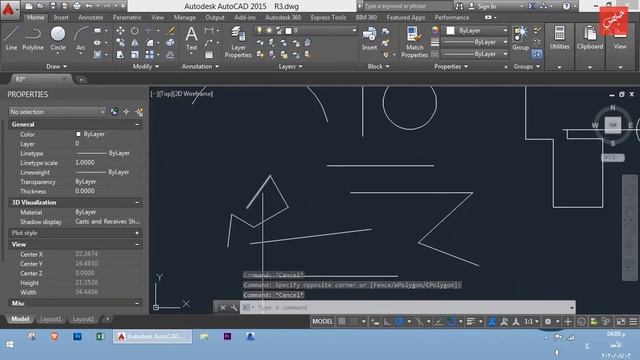Screen dimensions: 640x360
Task: Toggle Ortho mode in status bar
Action: 387,322
